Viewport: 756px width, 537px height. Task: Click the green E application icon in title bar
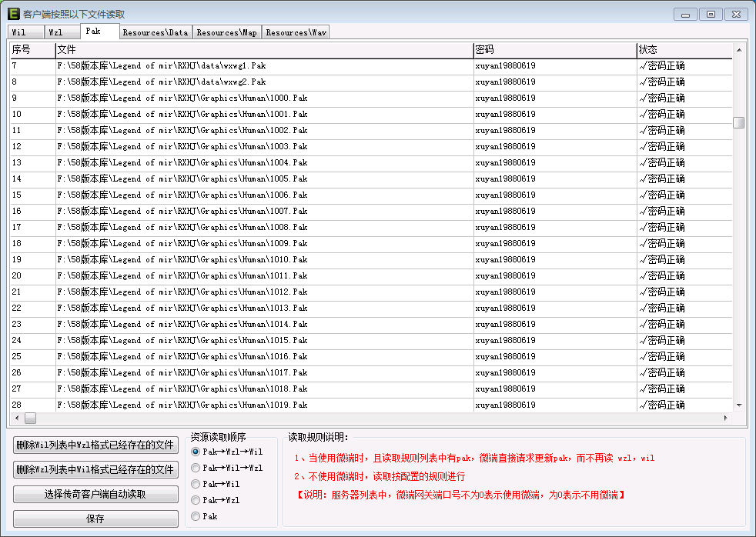click(13, 14)
